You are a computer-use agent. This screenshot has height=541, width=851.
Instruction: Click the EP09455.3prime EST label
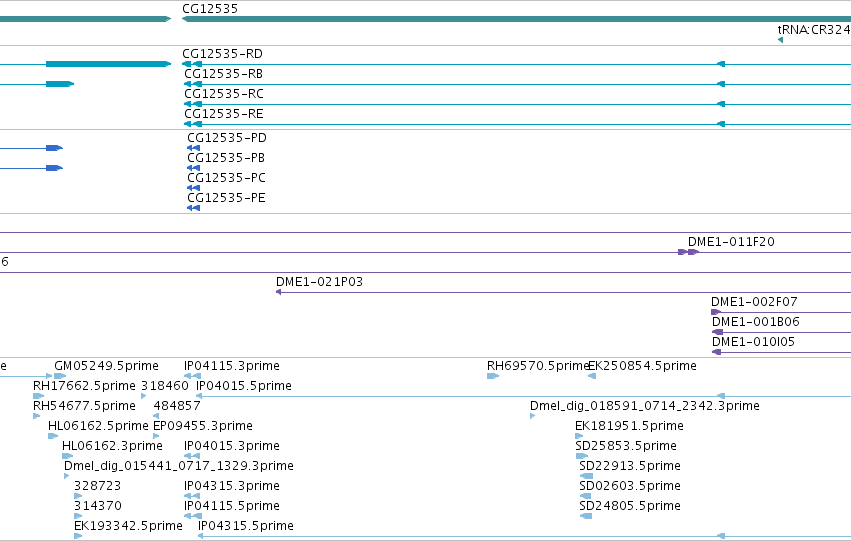pyautogui.click(x=203, y=427)
